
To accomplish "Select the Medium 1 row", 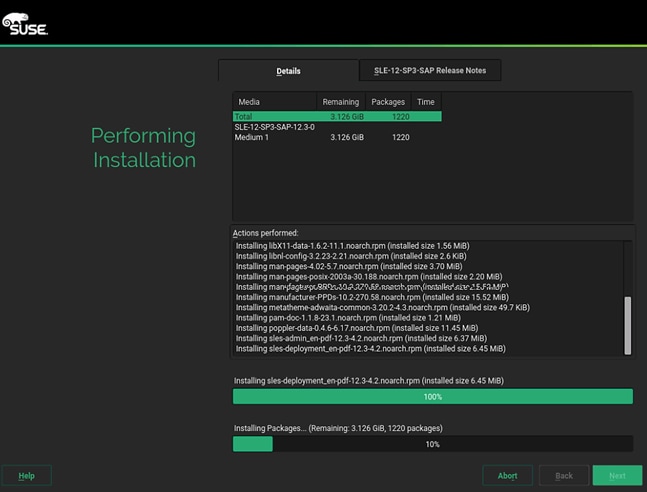I will 337,137.
